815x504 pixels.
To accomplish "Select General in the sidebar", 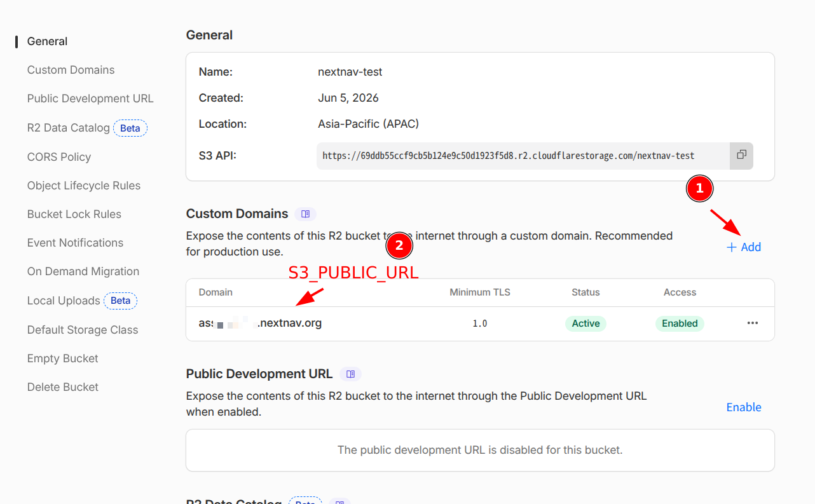I will pos(47,41).
